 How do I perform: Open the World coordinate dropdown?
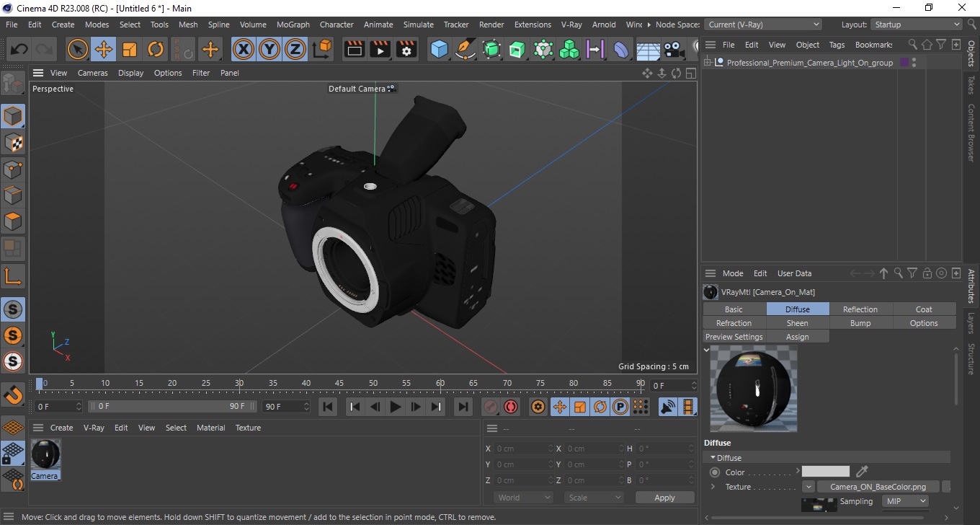point(523,498)
